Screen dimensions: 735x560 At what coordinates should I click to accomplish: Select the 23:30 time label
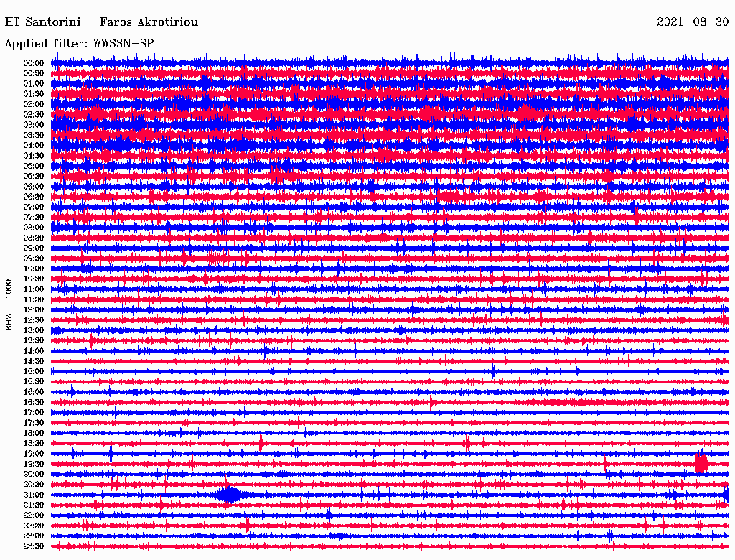(34, 546)
